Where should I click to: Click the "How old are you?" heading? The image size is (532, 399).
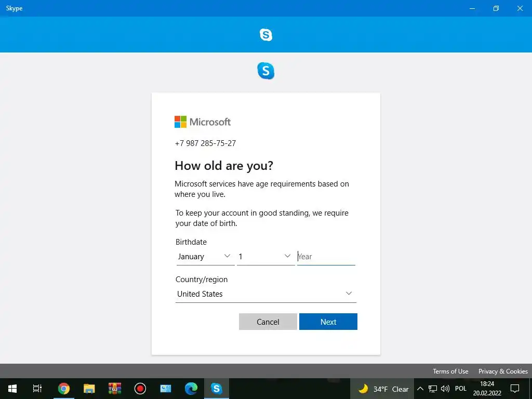pyautogui.click(x=223, y=166)
